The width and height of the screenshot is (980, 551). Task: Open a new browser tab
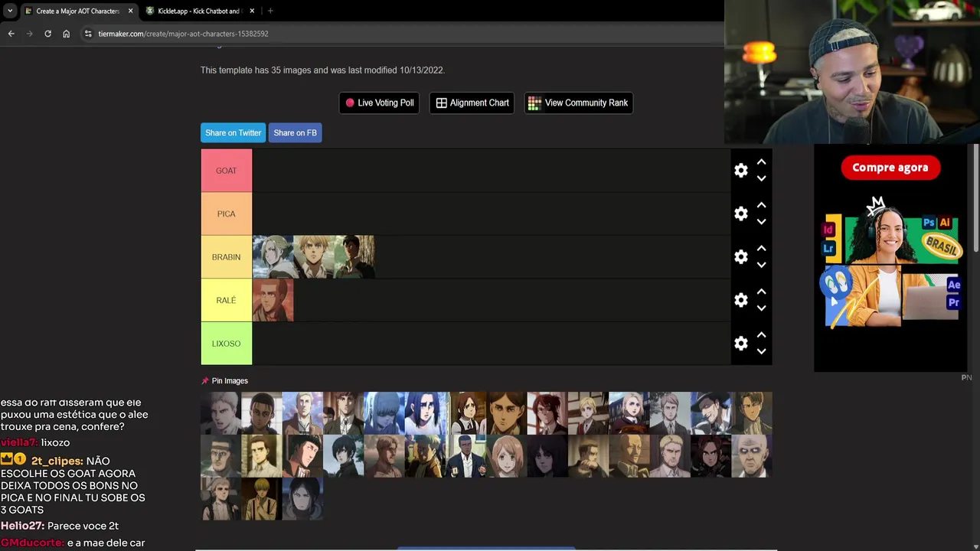pyautogui.click(x=270, y=11)
